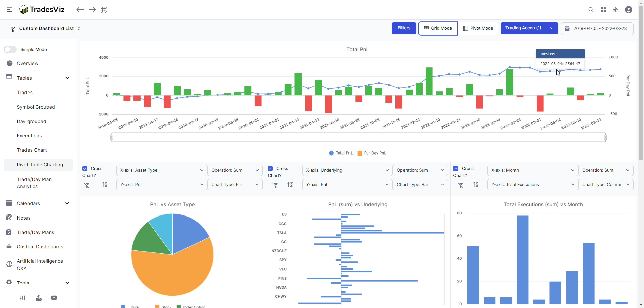Screen dimensions: 644x308
Task: Open the user profile icon
Action: pyautogui.click(x=629, y=10)
